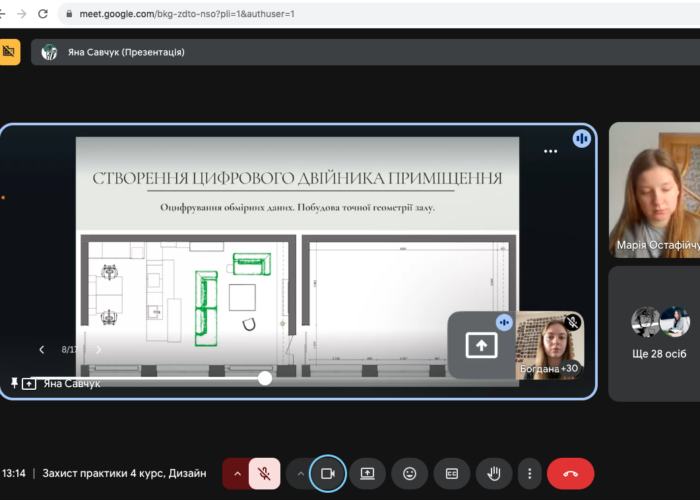Click the white slider handle under the slide
The height and width of the screenshot is (500, 700).
click(265, 377)
